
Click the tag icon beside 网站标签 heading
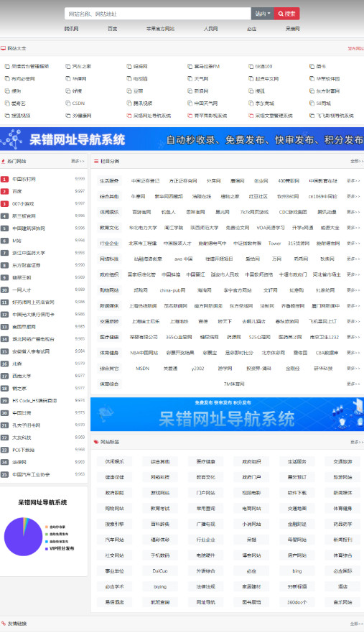pyautogui.click(x=96, y=442)
